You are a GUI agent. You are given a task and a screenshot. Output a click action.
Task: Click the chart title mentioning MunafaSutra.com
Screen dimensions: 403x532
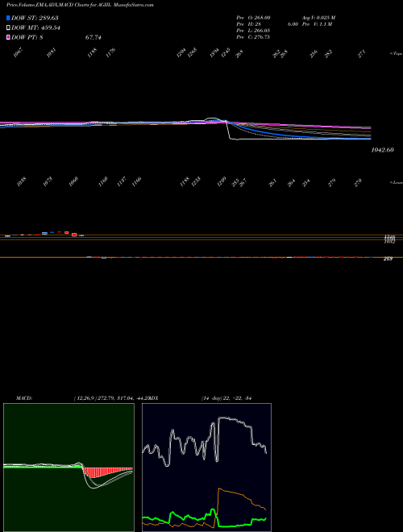pyautogui.click(x=80, y=5)
